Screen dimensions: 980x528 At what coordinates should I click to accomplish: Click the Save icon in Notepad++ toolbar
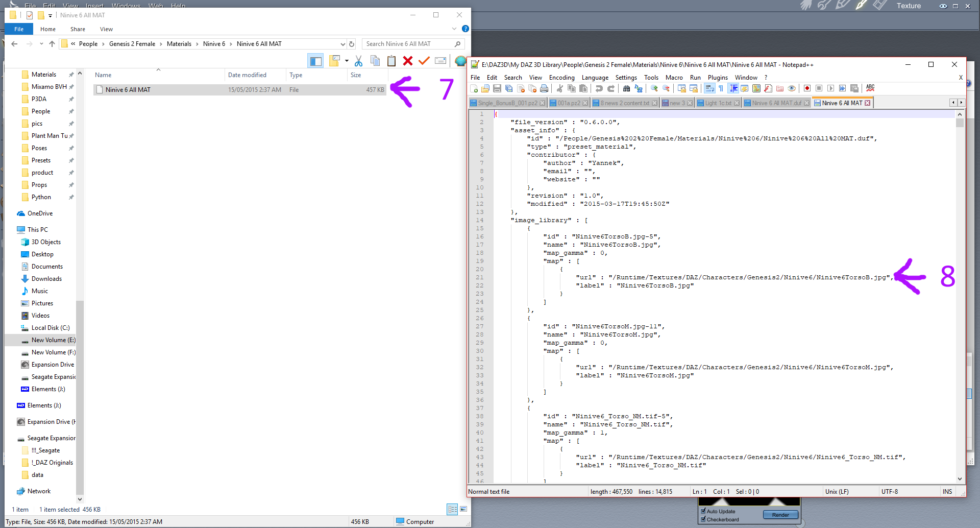point(497,88)
